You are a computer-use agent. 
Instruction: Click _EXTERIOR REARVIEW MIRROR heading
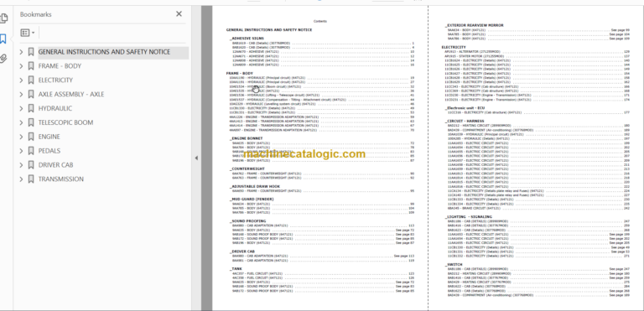(x=474, y=25)
